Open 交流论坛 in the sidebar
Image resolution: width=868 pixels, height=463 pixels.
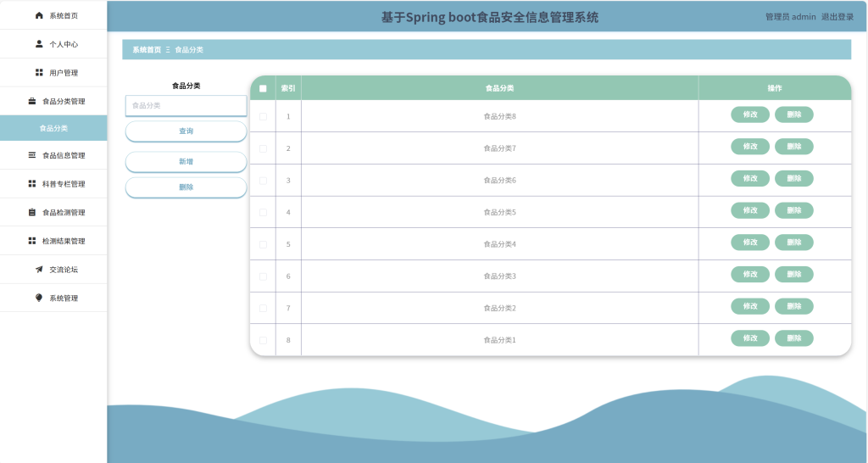53,269
